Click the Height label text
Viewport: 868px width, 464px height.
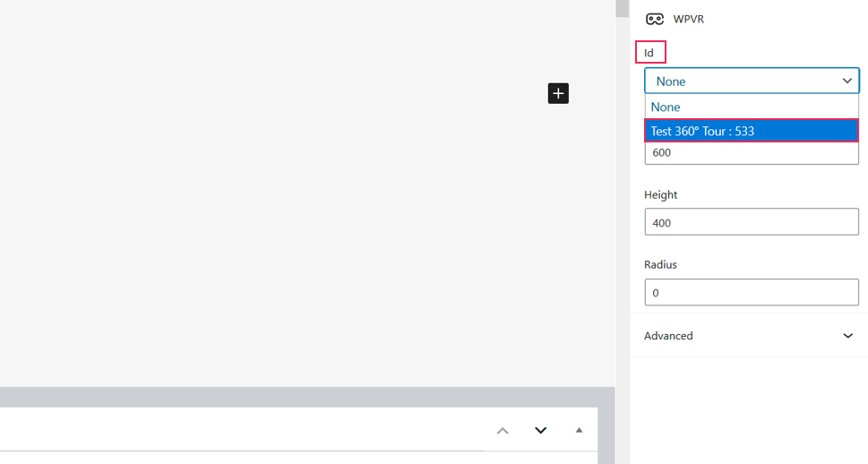pos(660,195)
